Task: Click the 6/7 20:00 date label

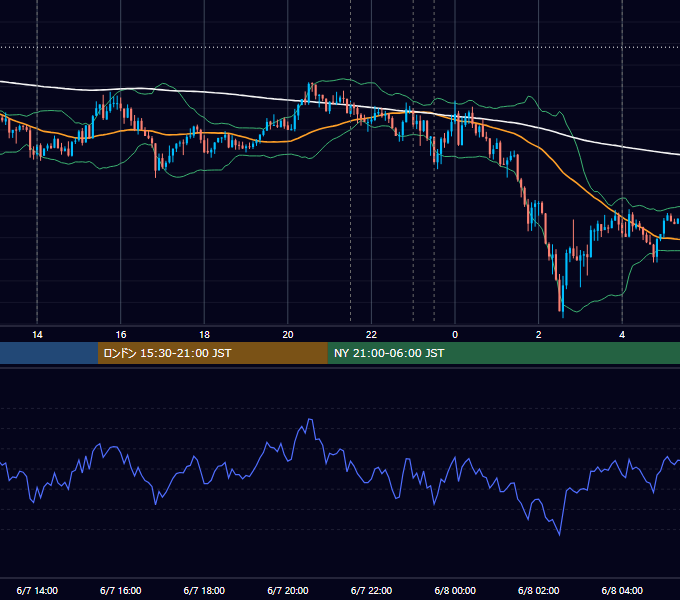Action: tap(288, 590)
